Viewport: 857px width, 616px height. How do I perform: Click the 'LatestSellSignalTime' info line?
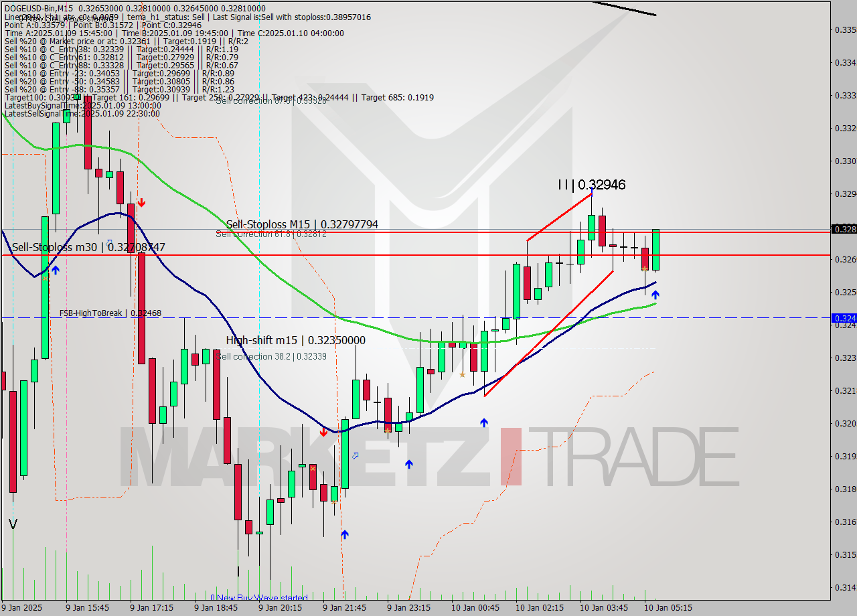(x=82, y=113)
